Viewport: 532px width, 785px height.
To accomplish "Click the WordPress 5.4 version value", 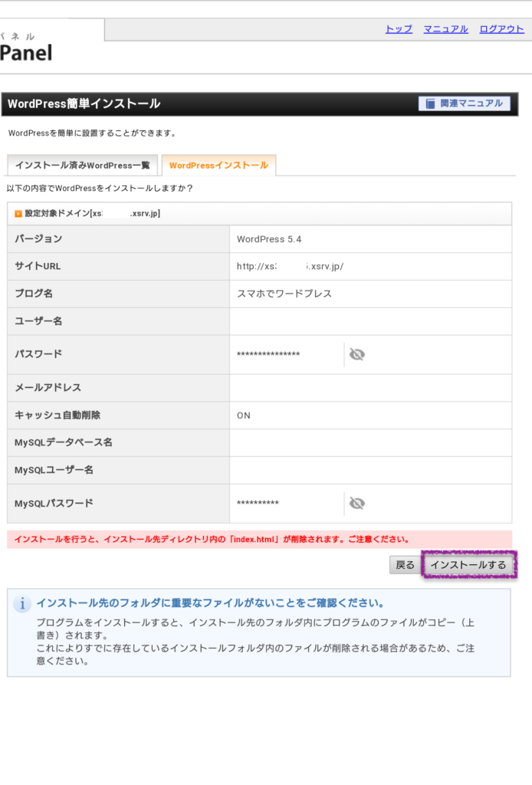I will pyautogui.click(x=269, y=239).
